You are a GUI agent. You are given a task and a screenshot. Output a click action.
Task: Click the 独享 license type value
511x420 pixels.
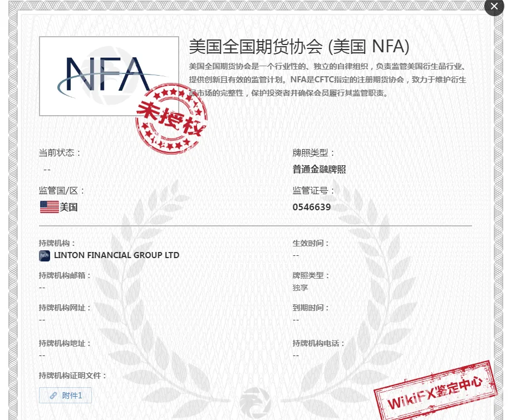pos(300,288)
